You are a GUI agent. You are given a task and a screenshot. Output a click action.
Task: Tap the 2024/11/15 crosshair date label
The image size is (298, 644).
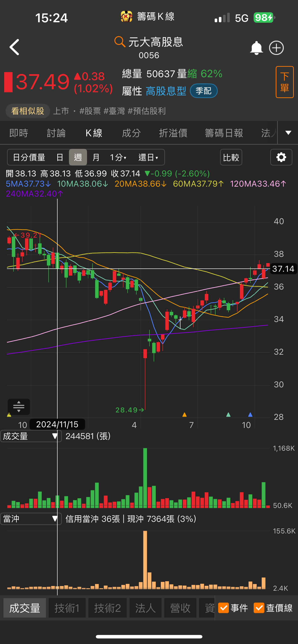pyautogui.click(x=57, y=424)
